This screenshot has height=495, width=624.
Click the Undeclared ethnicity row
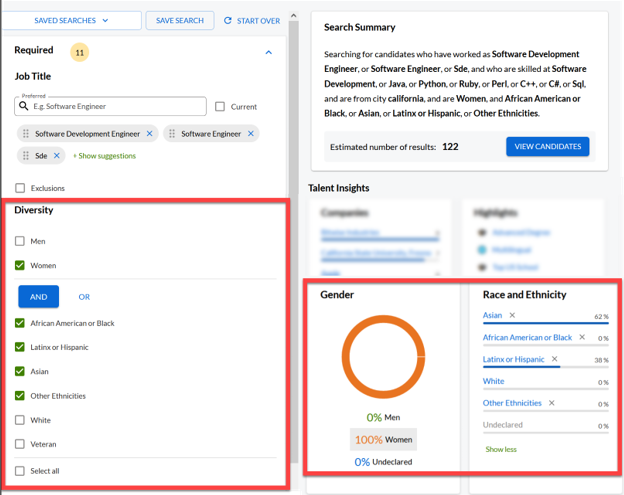tap(546, 425)
